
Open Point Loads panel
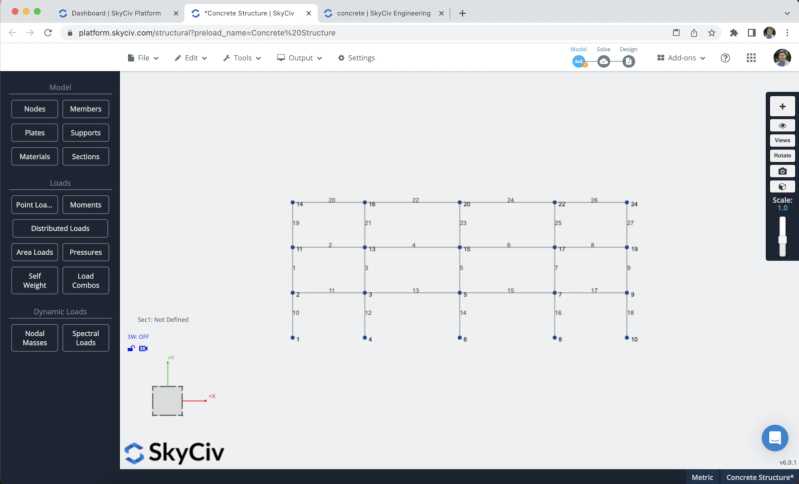click(x=35, y=205)
